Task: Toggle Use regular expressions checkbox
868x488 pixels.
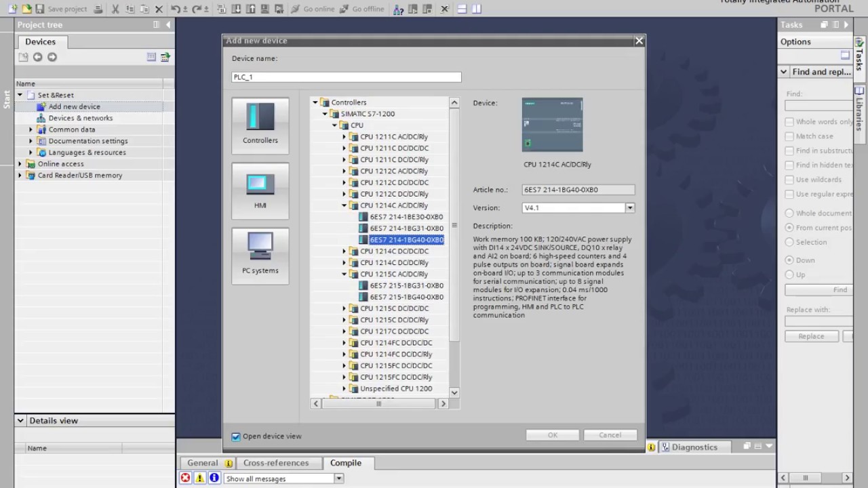Action: 789,194
